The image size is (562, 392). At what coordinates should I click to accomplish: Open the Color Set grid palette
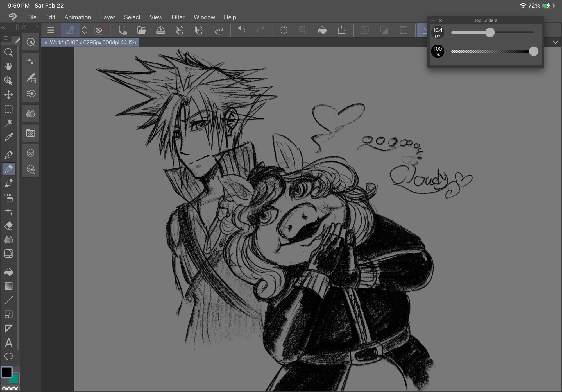(31, 133)
